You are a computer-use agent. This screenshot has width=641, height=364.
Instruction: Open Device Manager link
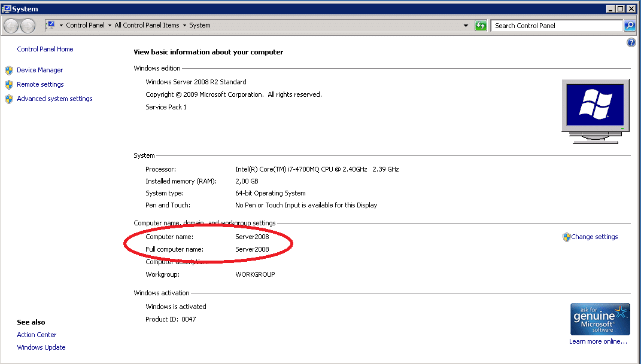[x=40, y=70]
